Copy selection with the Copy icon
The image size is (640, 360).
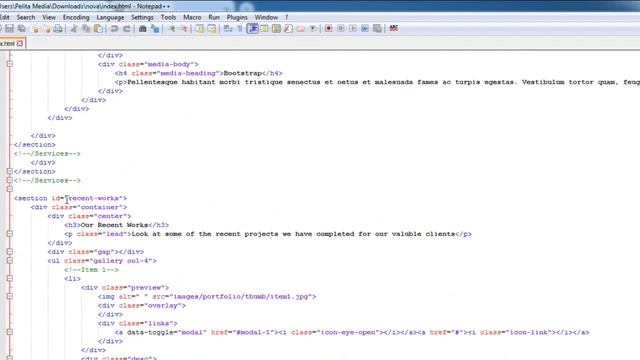pyautogui.click(x=86, y=29)
